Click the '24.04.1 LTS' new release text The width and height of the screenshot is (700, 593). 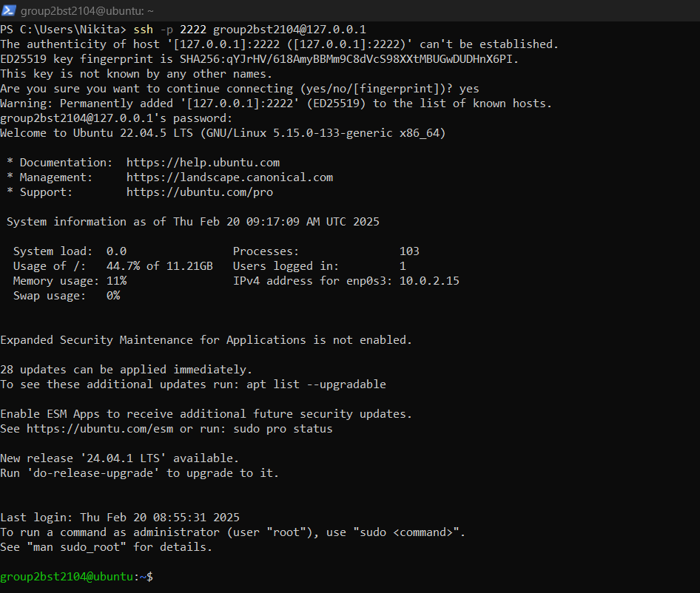123,458
